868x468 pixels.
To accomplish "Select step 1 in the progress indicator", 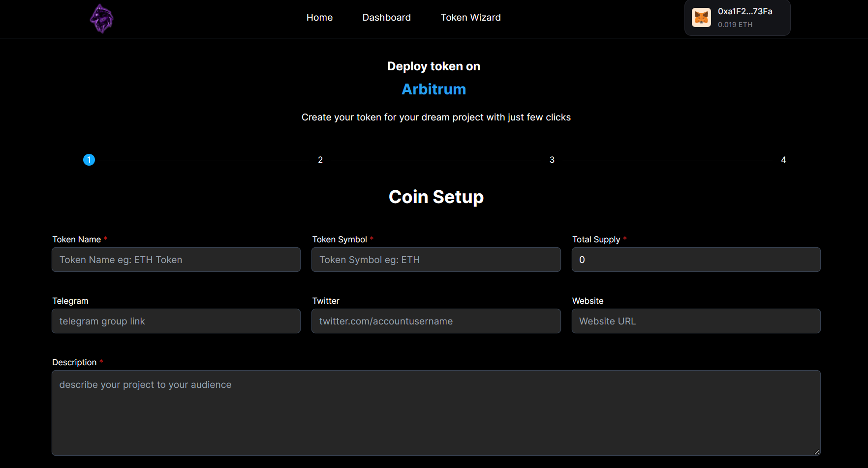I will [89, 160].
